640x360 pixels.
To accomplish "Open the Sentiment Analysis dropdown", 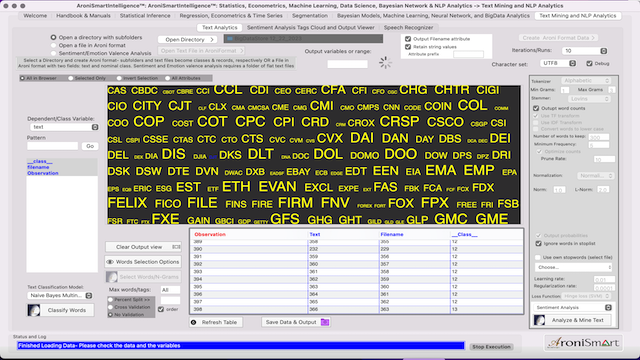I will [573, 307].
